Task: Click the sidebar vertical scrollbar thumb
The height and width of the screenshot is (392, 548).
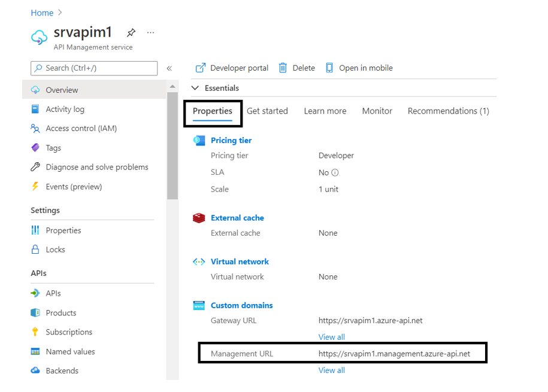Action: click(172, 145)
